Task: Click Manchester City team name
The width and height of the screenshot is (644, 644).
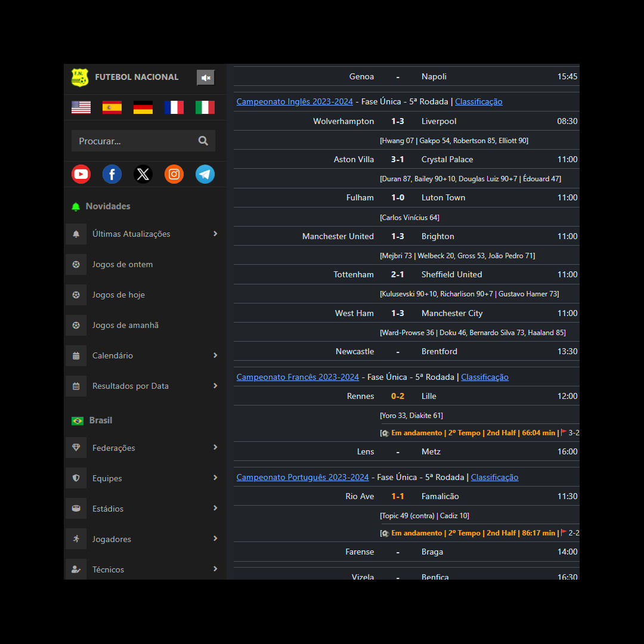Action: 452,313
